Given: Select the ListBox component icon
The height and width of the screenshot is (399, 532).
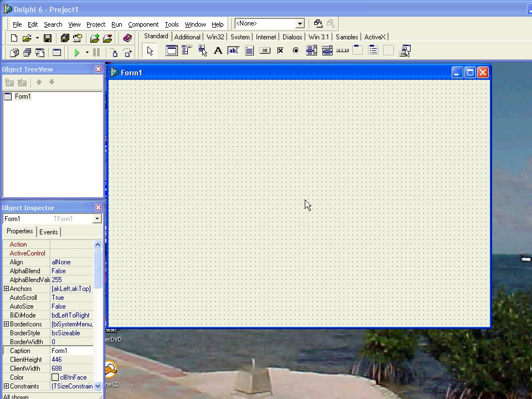Looking at the screenshot, I should click(x=311, y=51).
